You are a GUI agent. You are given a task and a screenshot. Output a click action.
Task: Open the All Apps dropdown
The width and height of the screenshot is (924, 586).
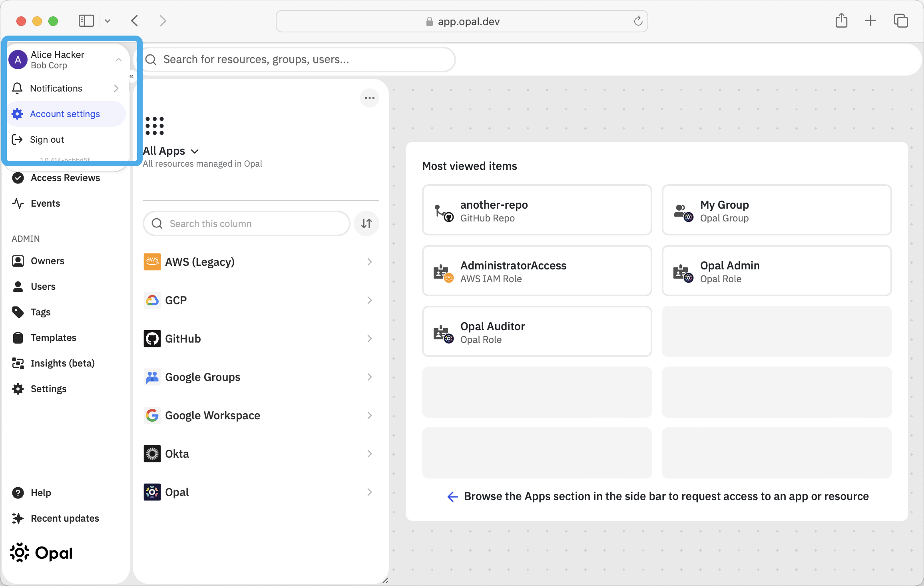click(x=171, y=151)
